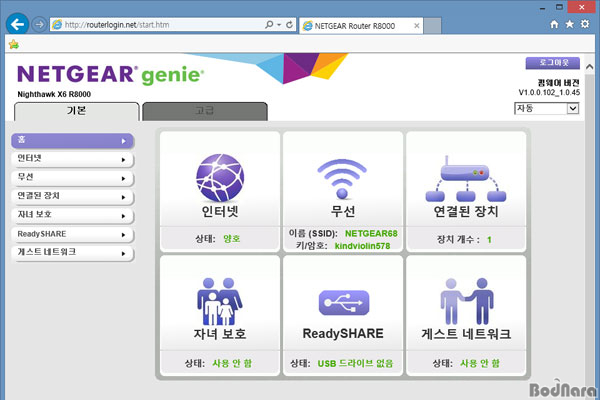The height and width of the screenshot is (400, 600).
Task: Click the Nighthawk X6 R8000 model label
Action: [54, 94]
